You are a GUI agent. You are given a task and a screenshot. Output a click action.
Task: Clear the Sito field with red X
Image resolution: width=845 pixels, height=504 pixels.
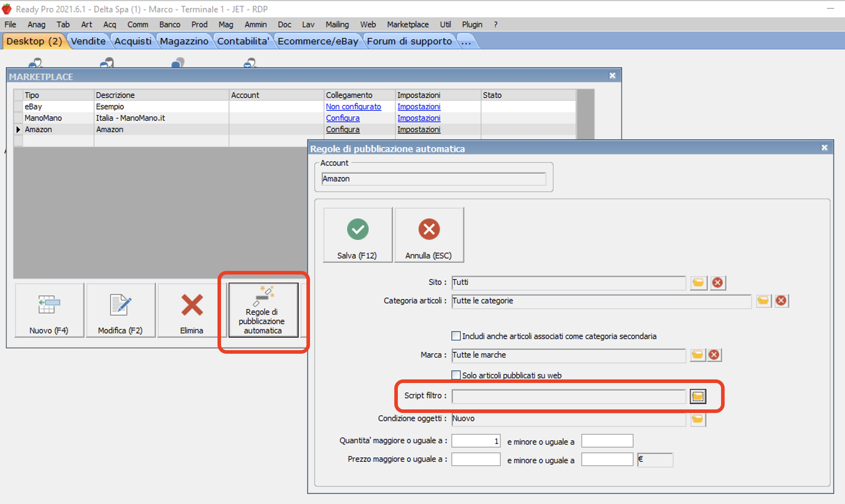pos(717,283)
